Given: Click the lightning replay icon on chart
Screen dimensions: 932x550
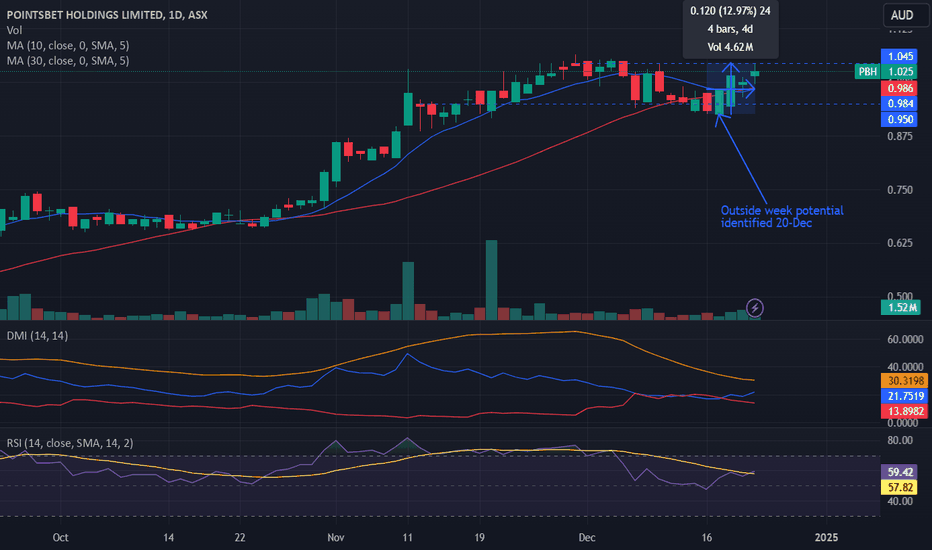Looking at the screenshot, I should coord(755,308).
